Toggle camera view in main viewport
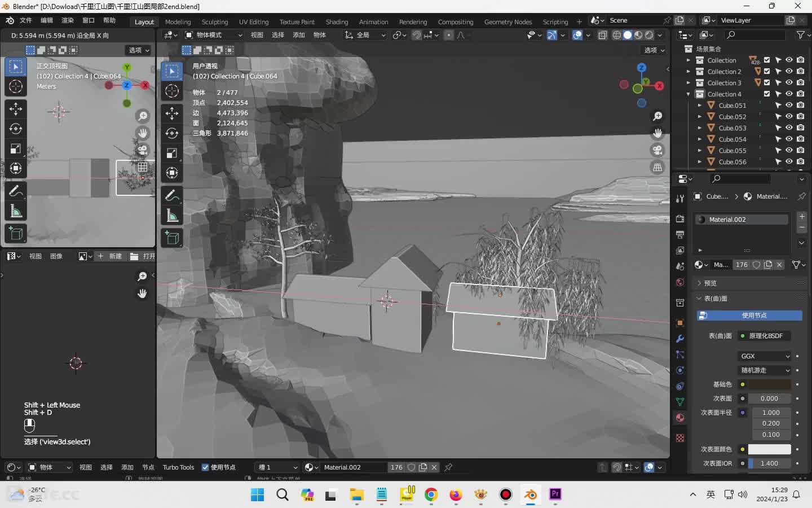The height and width of the screenshot is (508, 812). 657,150
